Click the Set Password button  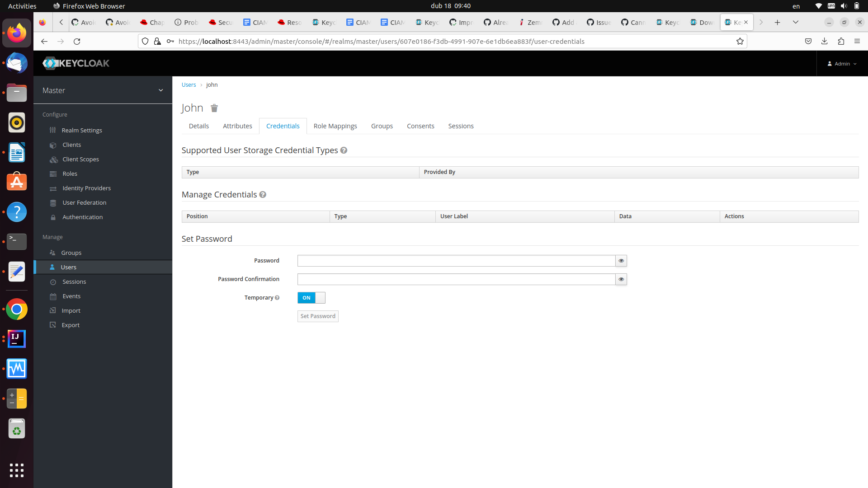[x=318, y=316]
